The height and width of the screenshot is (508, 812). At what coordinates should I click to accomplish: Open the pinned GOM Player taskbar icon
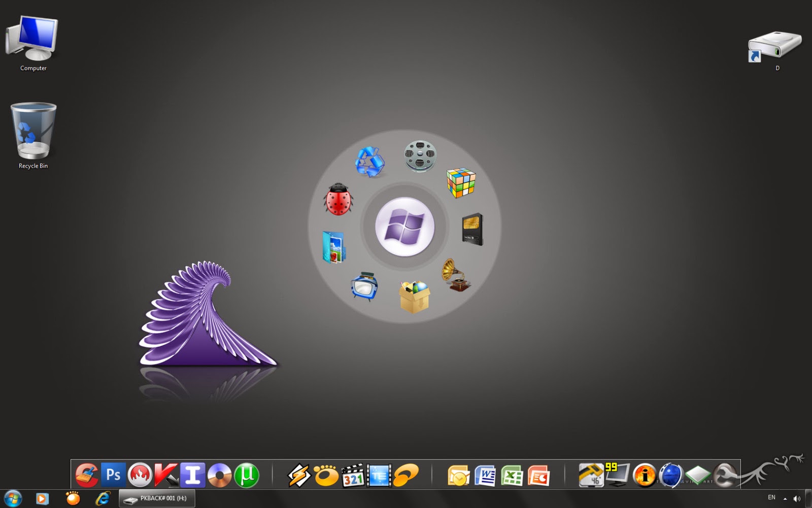(73, 498)
